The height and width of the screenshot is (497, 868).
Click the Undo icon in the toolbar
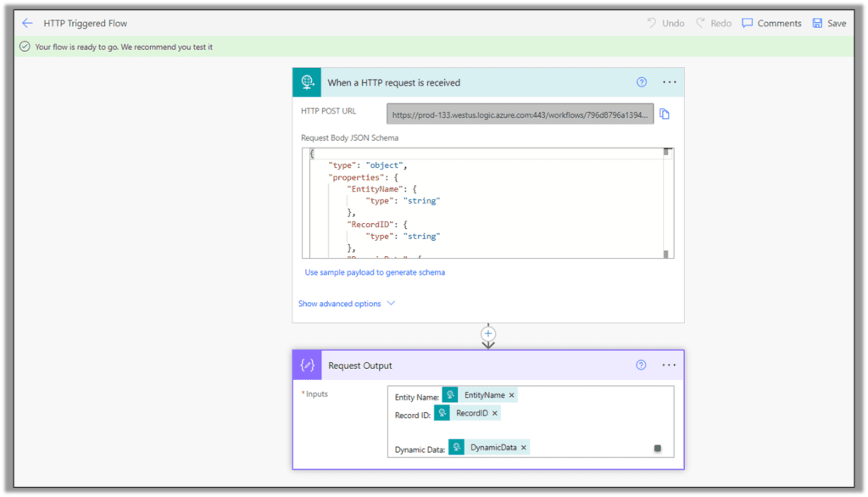pos(650,23)
